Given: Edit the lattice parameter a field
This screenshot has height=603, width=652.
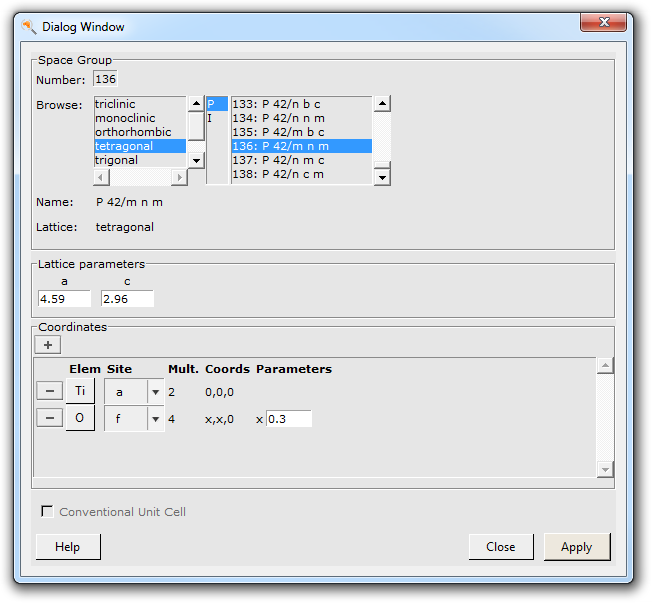Looking at the screenshot, I should (64, 299).
